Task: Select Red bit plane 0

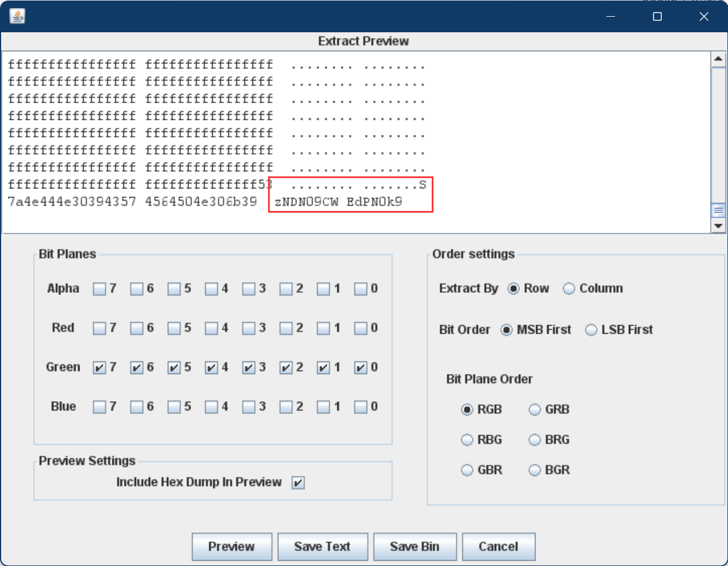Action: click(x=361, y=328)
